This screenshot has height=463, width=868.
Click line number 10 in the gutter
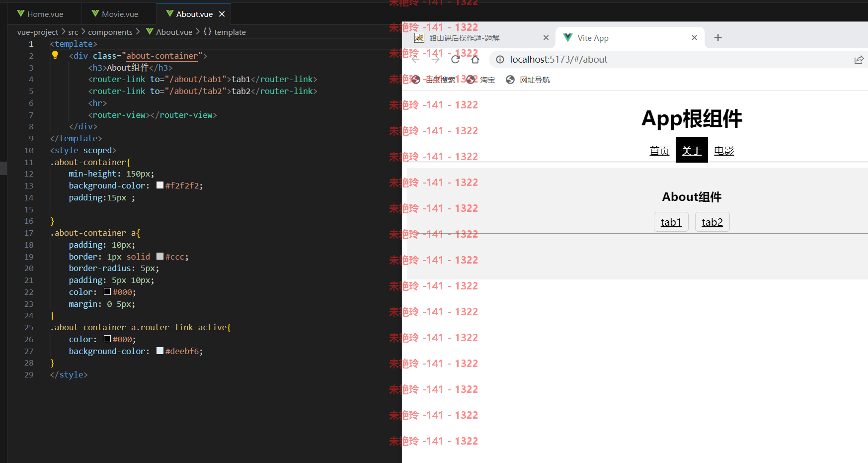[x=29, y=150]
